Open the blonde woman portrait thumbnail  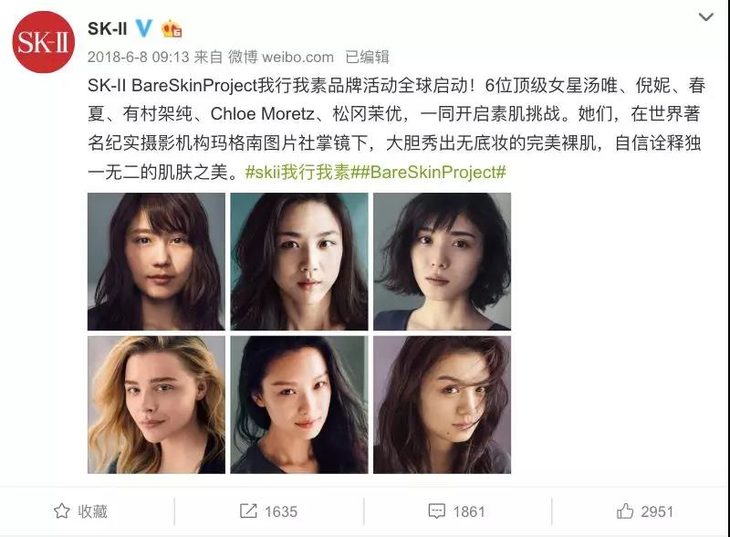[156, 405]
